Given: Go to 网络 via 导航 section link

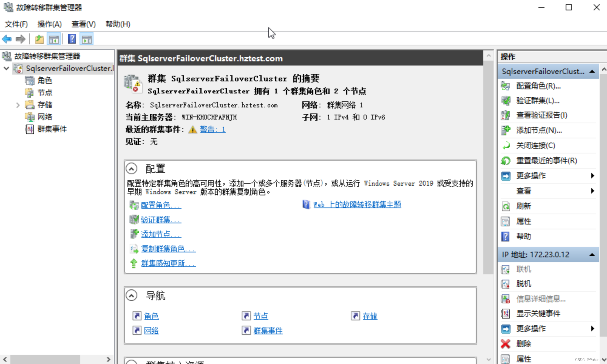Looking at the screenshot, I should click(x=151, y=331).
